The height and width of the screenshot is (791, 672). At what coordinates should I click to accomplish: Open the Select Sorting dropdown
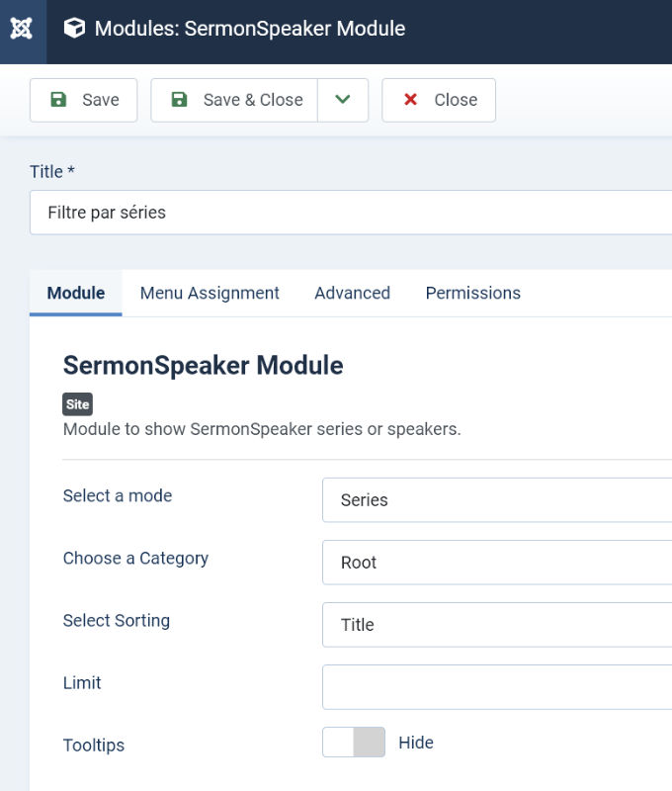point(497,625)
